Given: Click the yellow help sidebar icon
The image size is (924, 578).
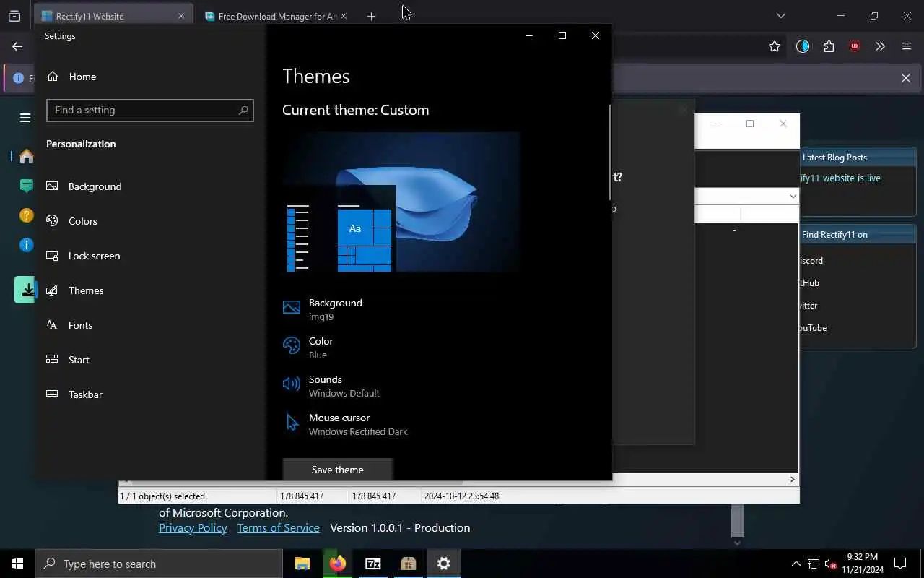Looking at the screenshot, I should [x=27, y=215].
